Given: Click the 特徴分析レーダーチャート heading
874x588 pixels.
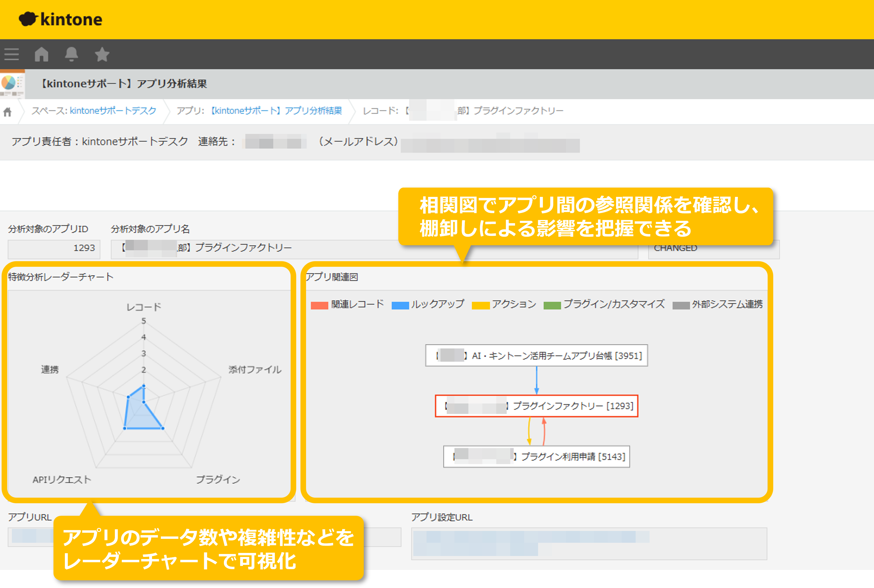Looking at the screenshot, I should point(61,277).
